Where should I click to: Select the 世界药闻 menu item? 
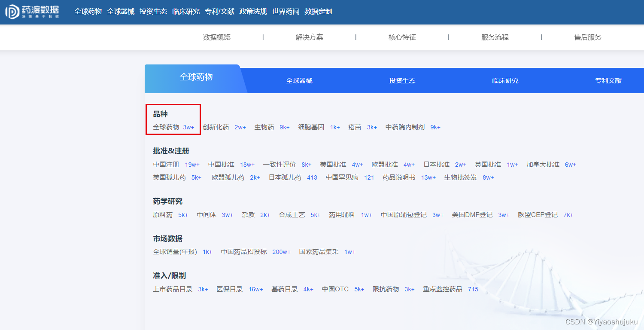(286, 12)
